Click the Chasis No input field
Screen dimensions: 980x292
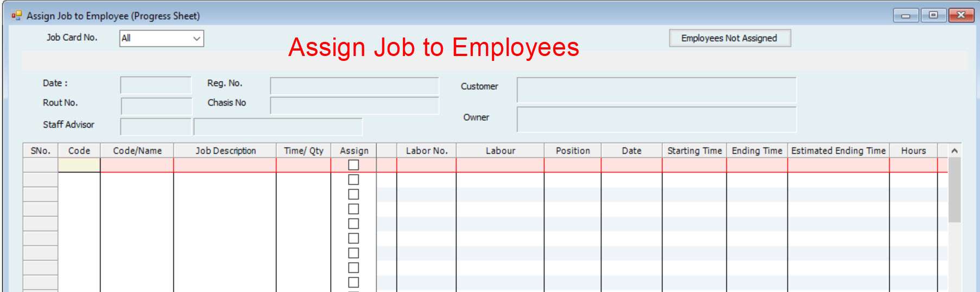[355, 105]
